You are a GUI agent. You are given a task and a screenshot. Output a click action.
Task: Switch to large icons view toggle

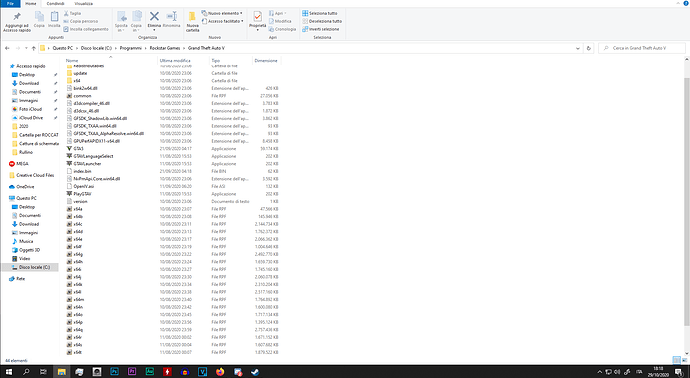pyautogui.click(x=684, y=360)
